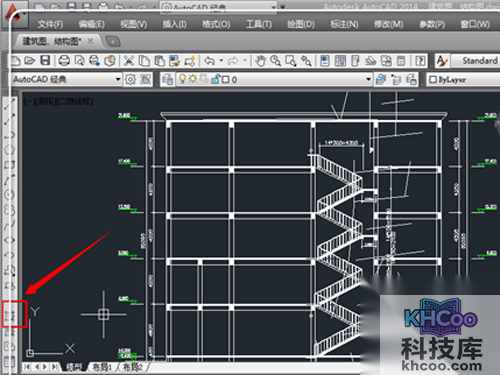Open Help question mark icon
Viewport: 500px width, 375px height.
[420, 61]
